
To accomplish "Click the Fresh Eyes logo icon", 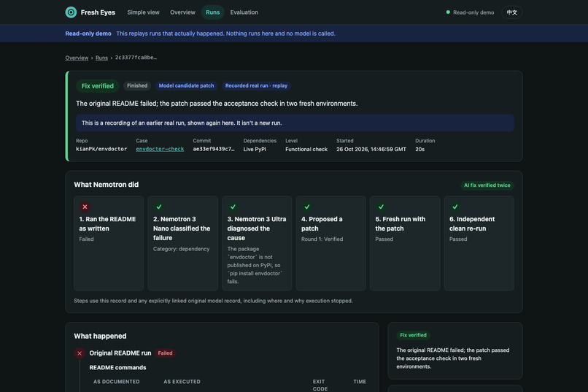I will (71, 12).
